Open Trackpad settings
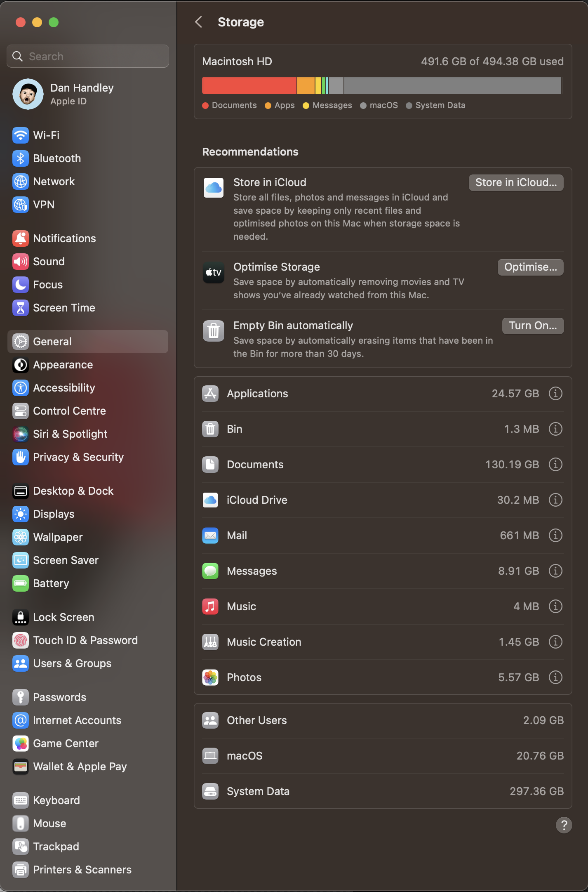Screen dimensions: 588x892 coord(88,846)
